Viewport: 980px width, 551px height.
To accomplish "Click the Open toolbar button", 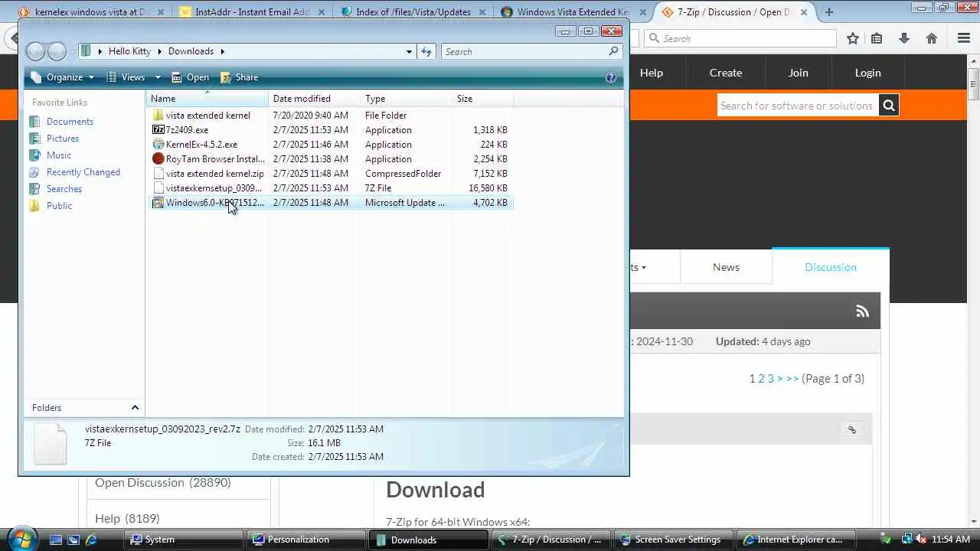I will pos(190,77).
